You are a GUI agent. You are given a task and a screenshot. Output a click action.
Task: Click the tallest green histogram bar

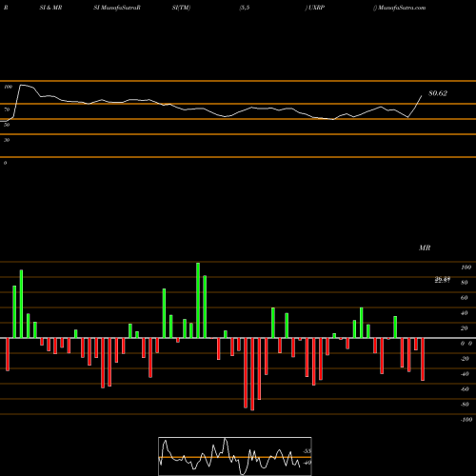click(198, 300)
